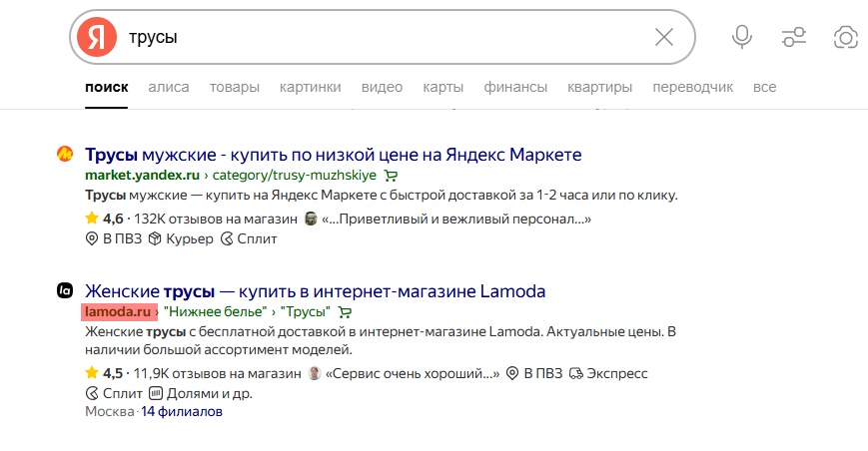Screen dimensions: 868x451
Task: Click review quote 'Приветливый и вежливый персонал'
Action: pos(456,219)
